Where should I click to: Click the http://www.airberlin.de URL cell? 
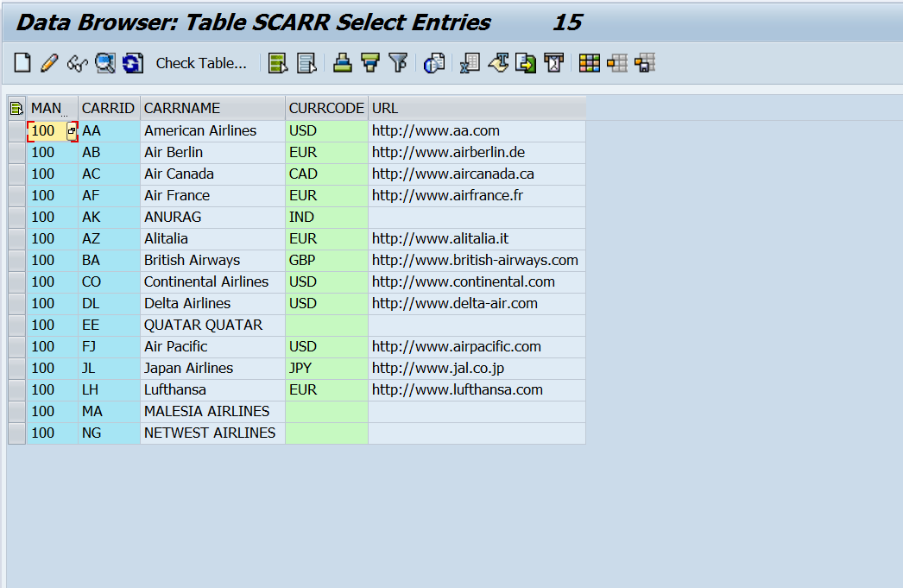(x=477, y=153)
